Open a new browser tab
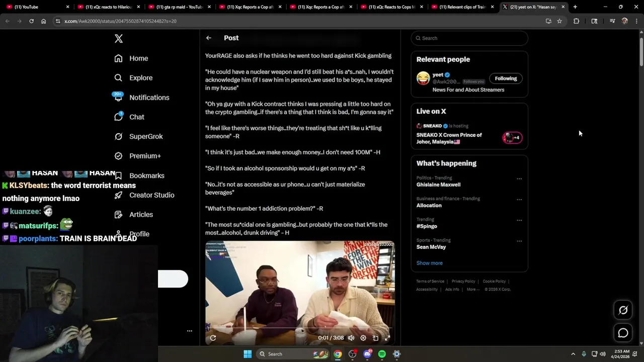The image size is (644, 362). coord(575,7)
